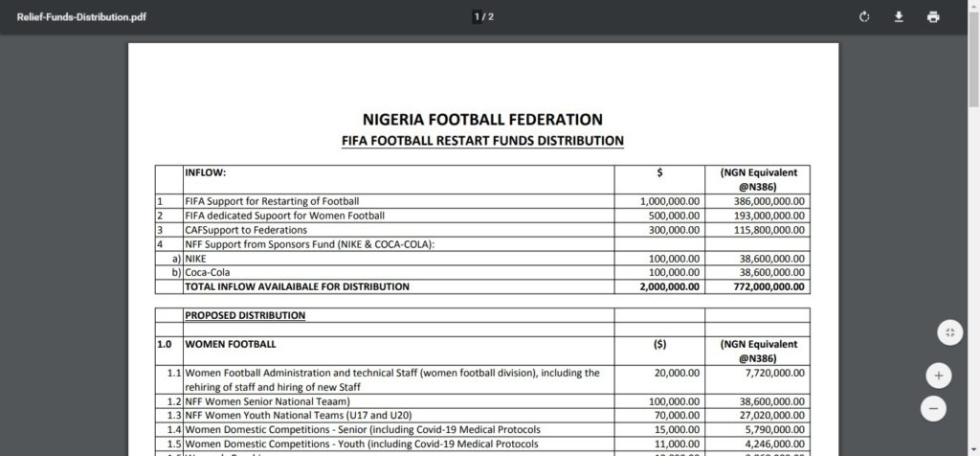Screen dimensions: 980x456
Task: Click the 2,000,000.00 total inflow amount
Action: [670, 286]
